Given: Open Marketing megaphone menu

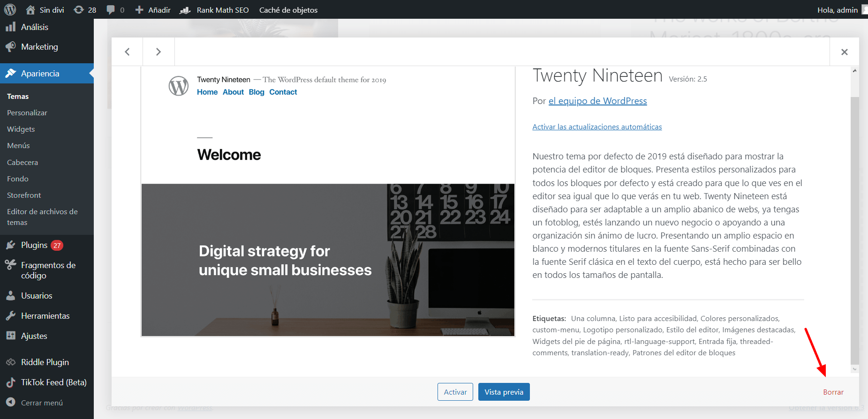Looking at the screenshot, I should [x=47, y=47].
